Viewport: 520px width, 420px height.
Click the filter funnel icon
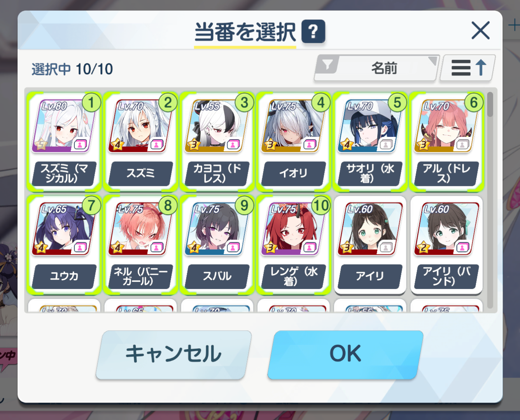(x=327, y=65)
